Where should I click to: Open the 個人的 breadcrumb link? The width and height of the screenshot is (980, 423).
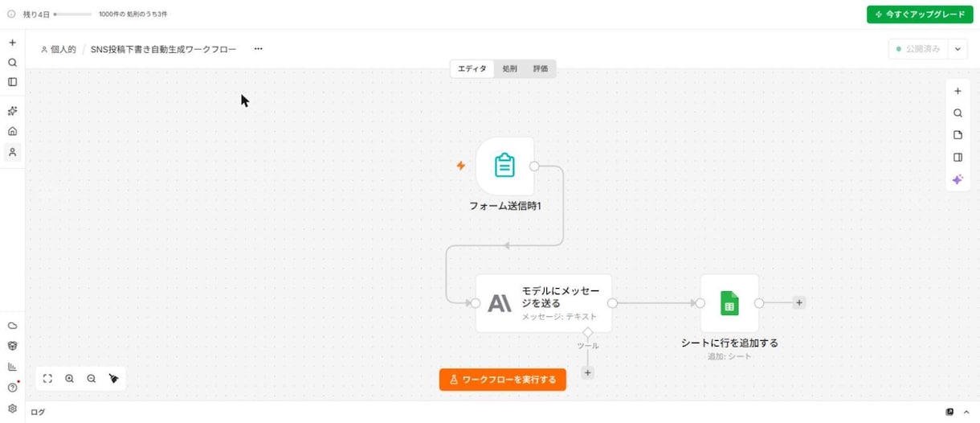pos(59,49)
